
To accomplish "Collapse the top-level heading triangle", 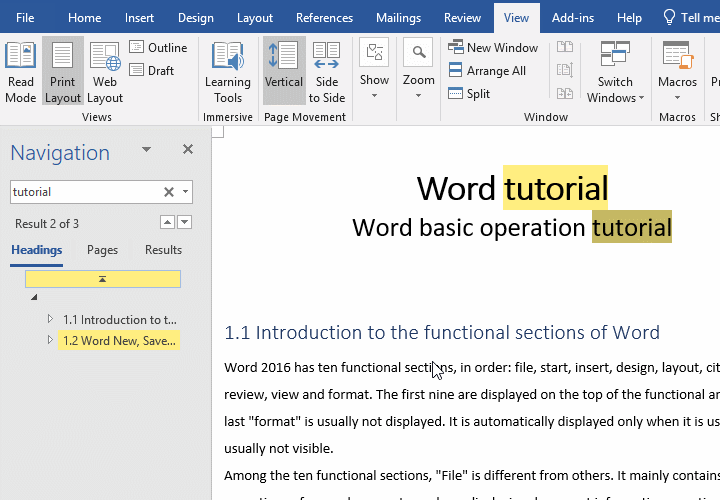I will pos(34,298).
